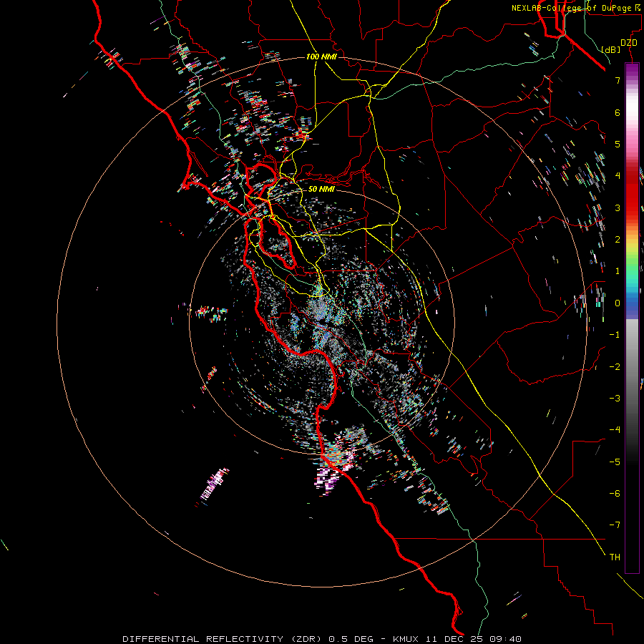The height and width of the screenshot is (644, 644).
Task: Click the -6 dB label on the legend
Action: [x=615, y=494]
